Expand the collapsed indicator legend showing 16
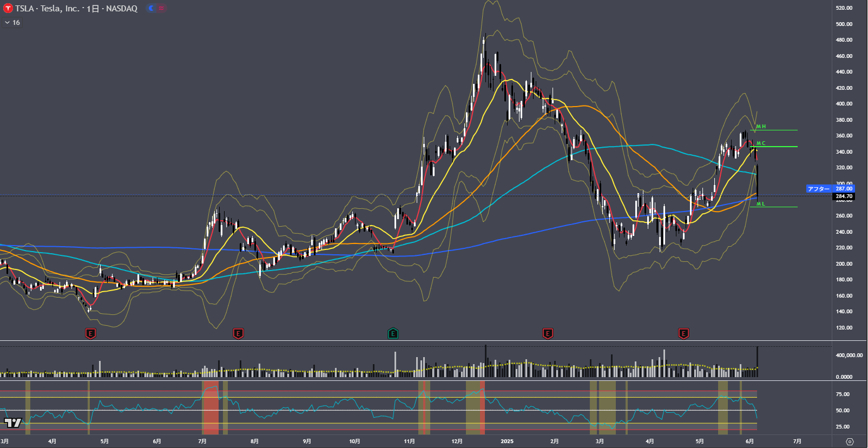The height and width of the screenshot is (448, 868). click(x=12, y=23)
